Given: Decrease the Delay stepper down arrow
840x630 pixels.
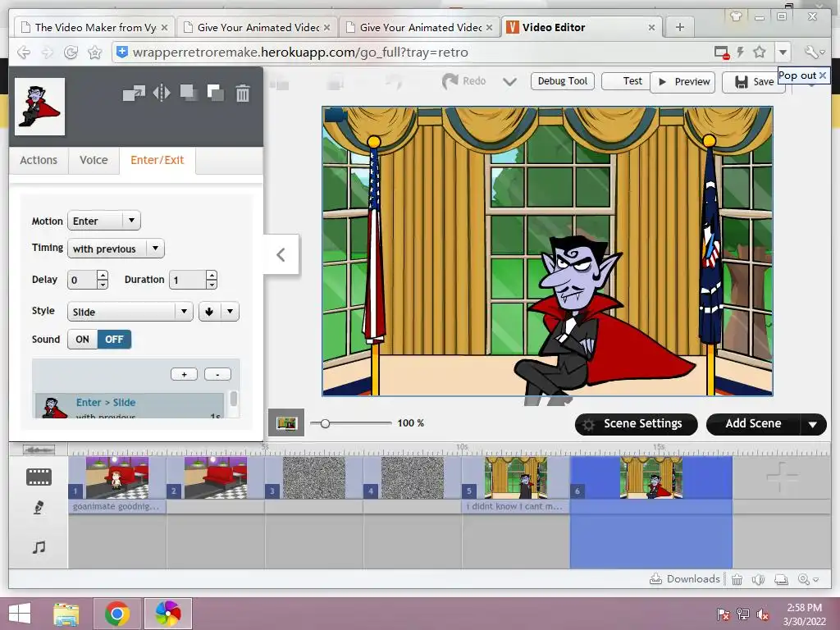Looking at the screenshot, I should (x=103, y=285).
